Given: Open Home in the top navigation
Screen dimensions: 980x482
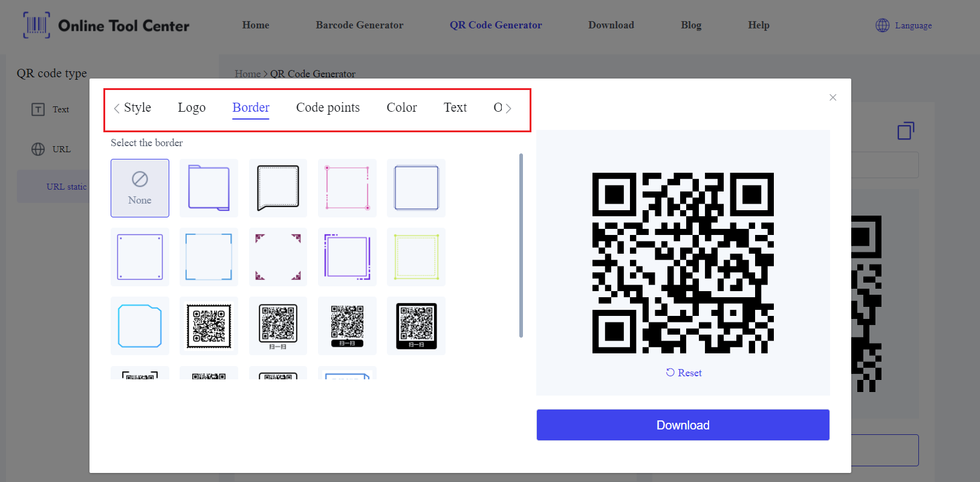Looking at the screenshot, I should coord(256,25).
